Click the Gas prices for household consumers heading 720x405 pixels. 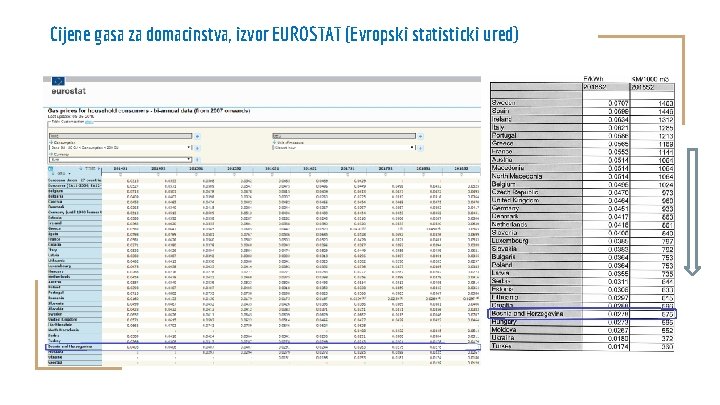pos(149,111)
